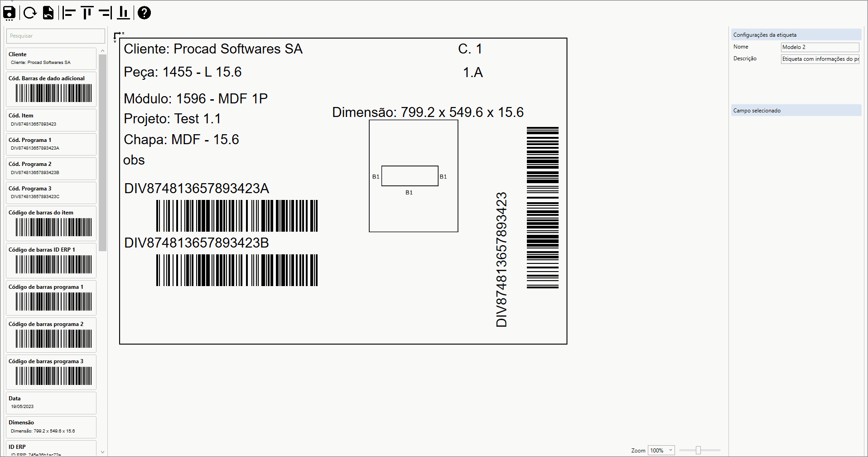Click the save label icon

pyautogui.click(x=10, y=13)
